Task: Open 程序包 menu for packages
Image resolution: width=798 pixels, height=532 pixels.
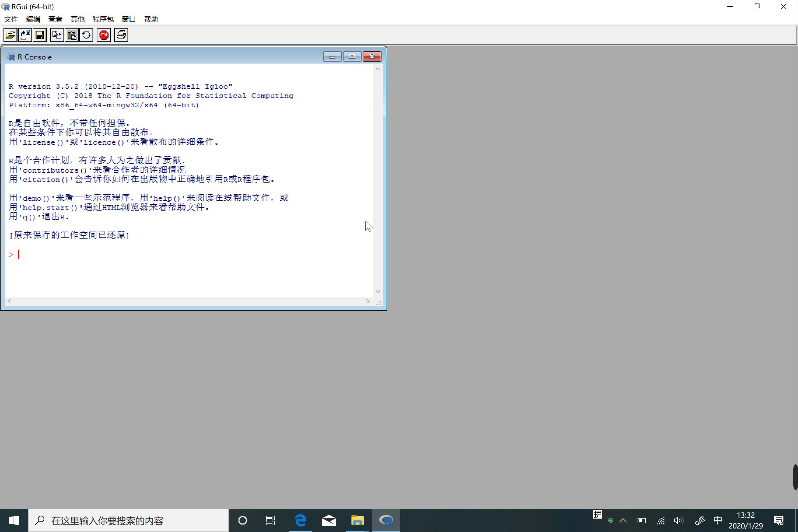Action: click(x=103, y=18)
